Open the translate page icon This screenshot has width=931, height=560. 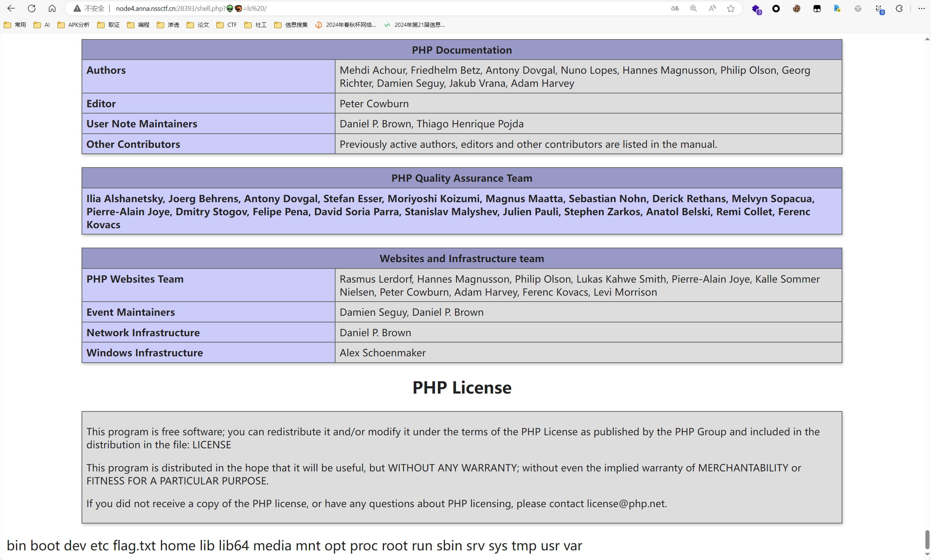[675, 8]
